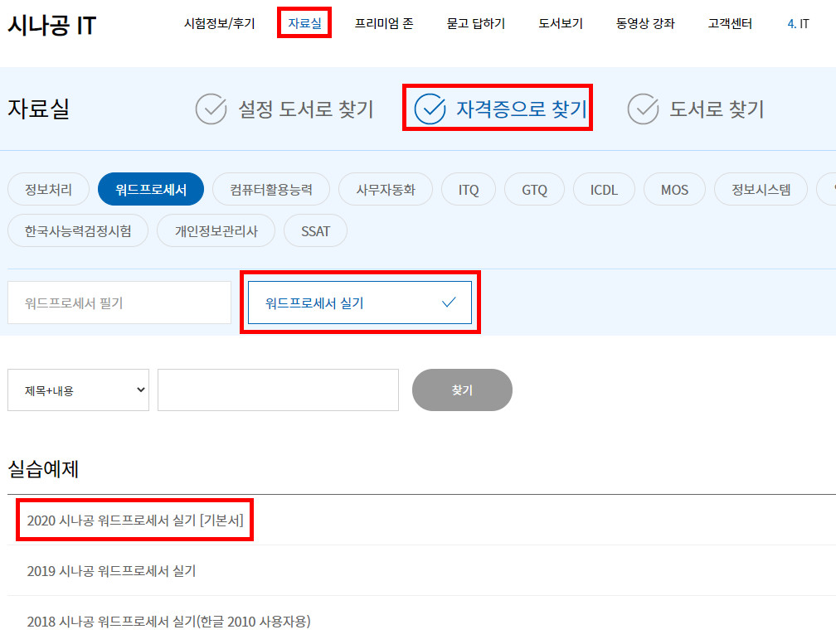Screen dimensions: 836x644
Task: Select the 개인정보관리사 category
Action: click(216, 230)
